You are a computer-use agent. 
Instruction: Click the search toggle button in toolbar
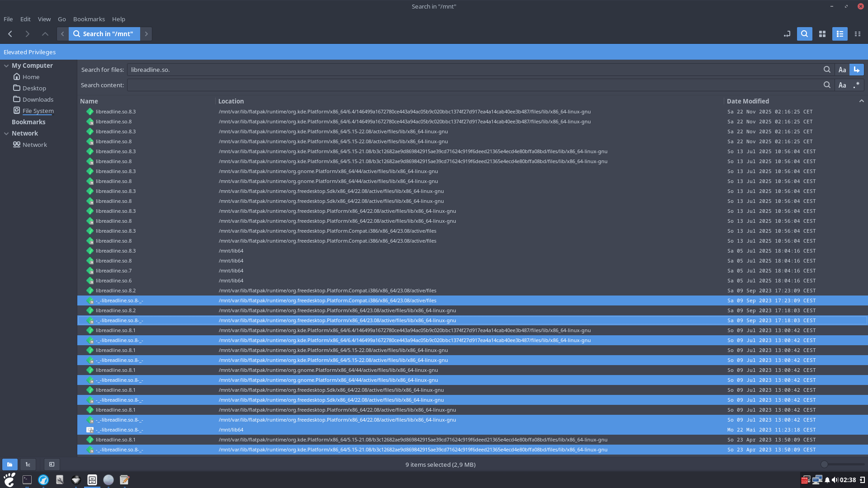[x=804, y=34]
